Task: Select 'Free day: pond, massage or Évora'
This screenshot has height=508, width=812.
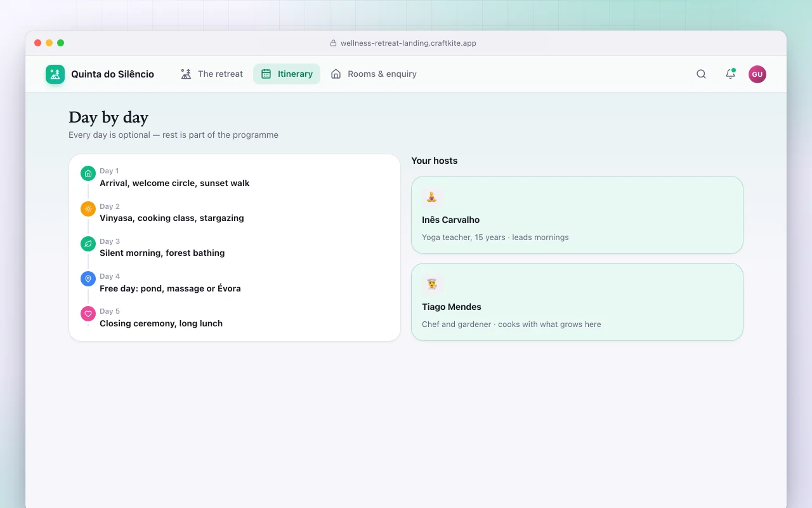Action: (170, 288)
